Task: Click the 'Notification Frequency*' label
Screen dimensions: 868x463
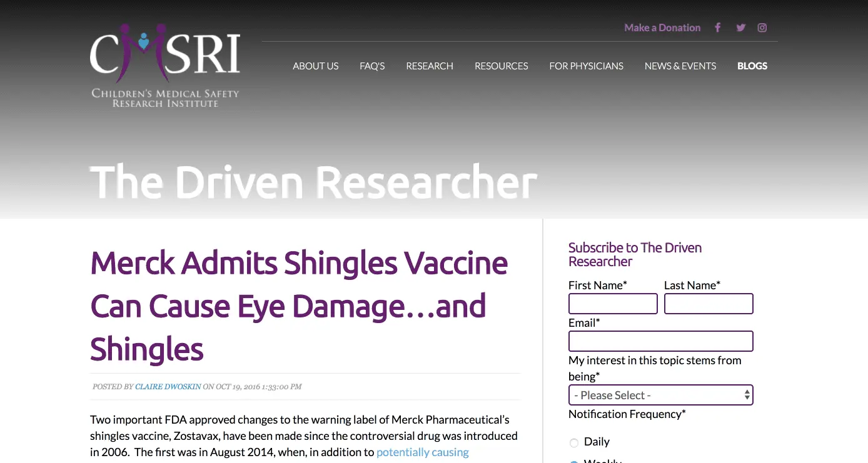Action: coord(627,414)
